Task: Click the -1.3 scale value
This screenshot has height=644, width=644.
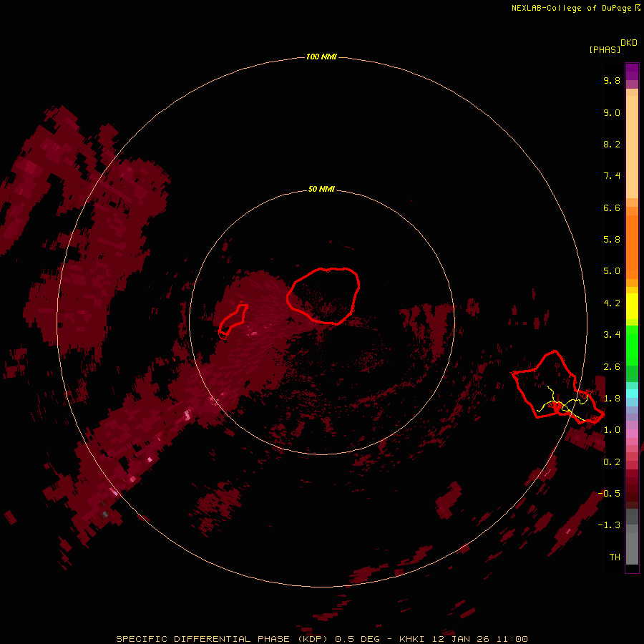Action: (x=609, y=525)
